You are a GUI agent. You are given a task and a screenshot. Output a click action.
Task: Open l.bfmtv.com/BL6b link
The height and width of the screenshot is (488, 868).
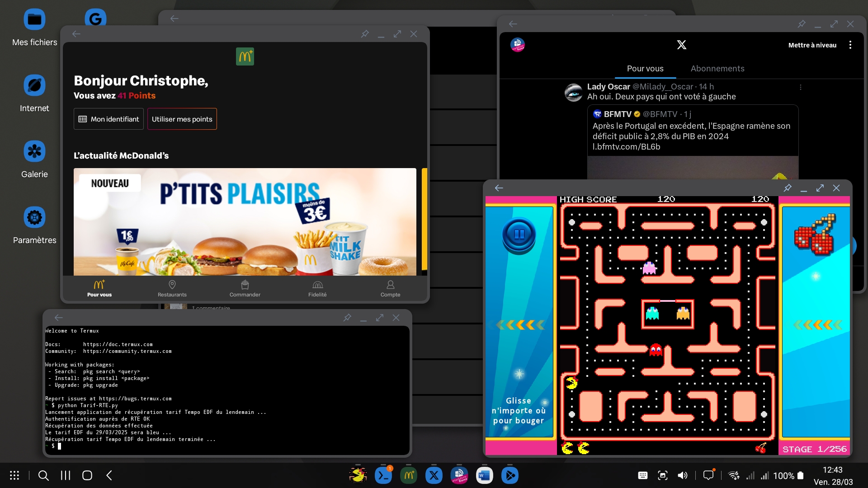point(626,147)
